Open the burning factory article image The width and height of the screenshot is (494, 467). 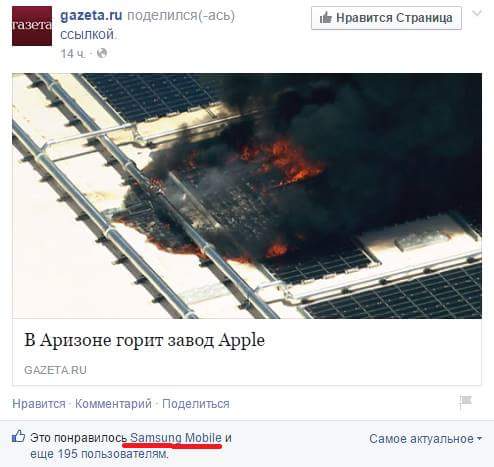tap(247, 196)
